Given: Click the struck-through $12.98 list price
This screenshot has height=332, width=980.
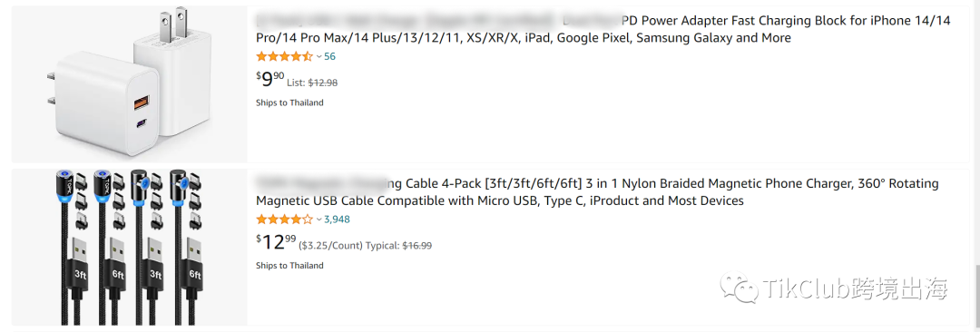Looking at the screenshot, I should [x=322, y=83].
